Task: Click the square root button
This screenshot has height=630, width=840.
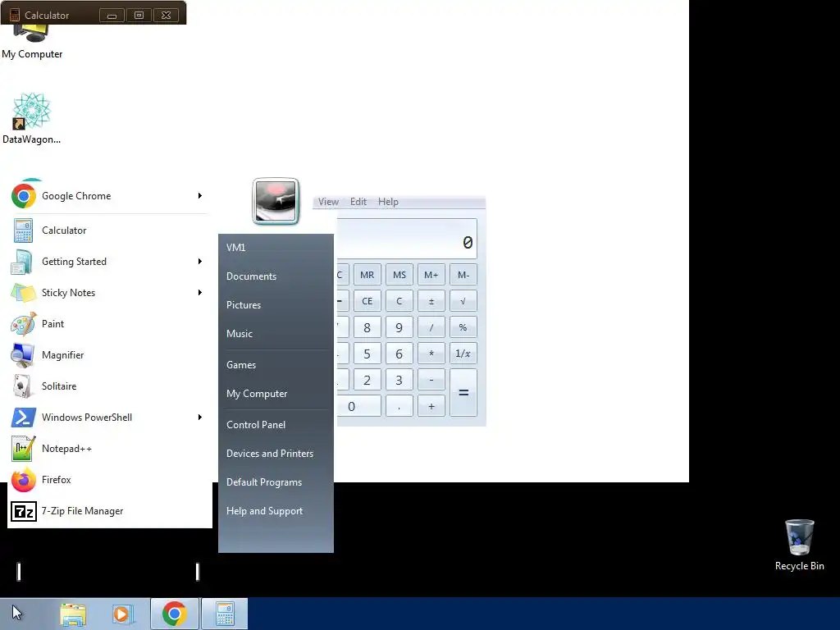Action: [x=463, y=301]
